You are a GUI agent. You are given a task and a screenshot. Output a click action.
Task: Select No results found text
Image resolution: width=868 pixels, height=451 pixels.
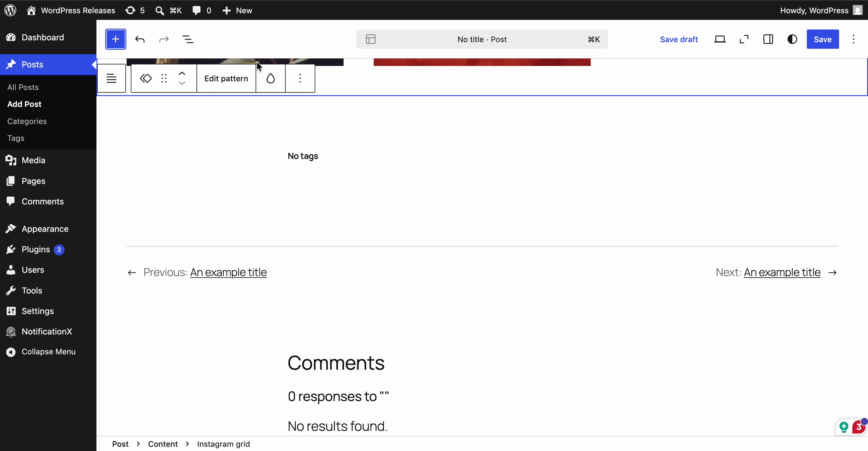338,426
